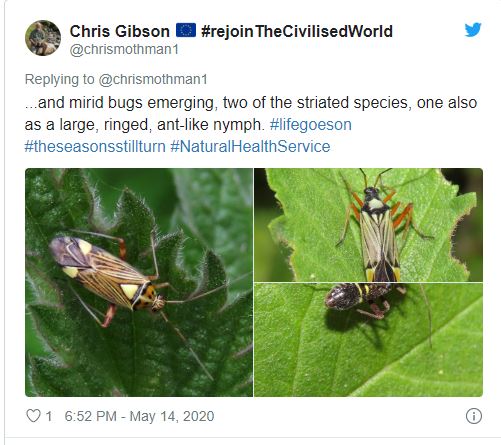
Task: Like the tweet with heart icon
Action: point(33,416)
